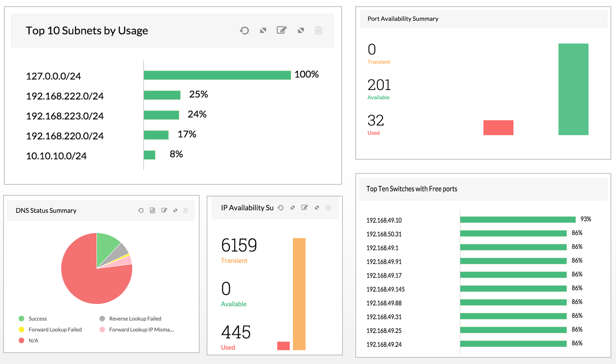The width and height of the screenshot is (616, 364).
Task: Click the green Available bar in Port Availability
Action: (x=573, y=89)
